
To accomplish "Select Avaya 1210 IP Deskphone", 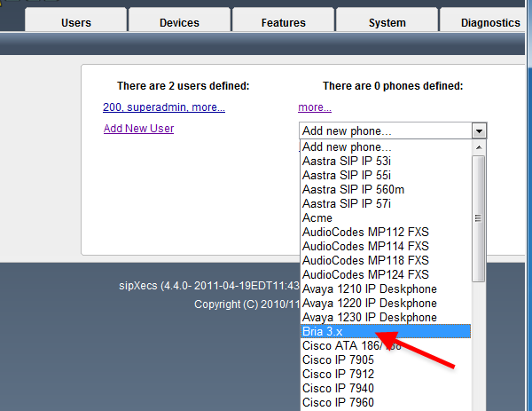I will (386, 289).
